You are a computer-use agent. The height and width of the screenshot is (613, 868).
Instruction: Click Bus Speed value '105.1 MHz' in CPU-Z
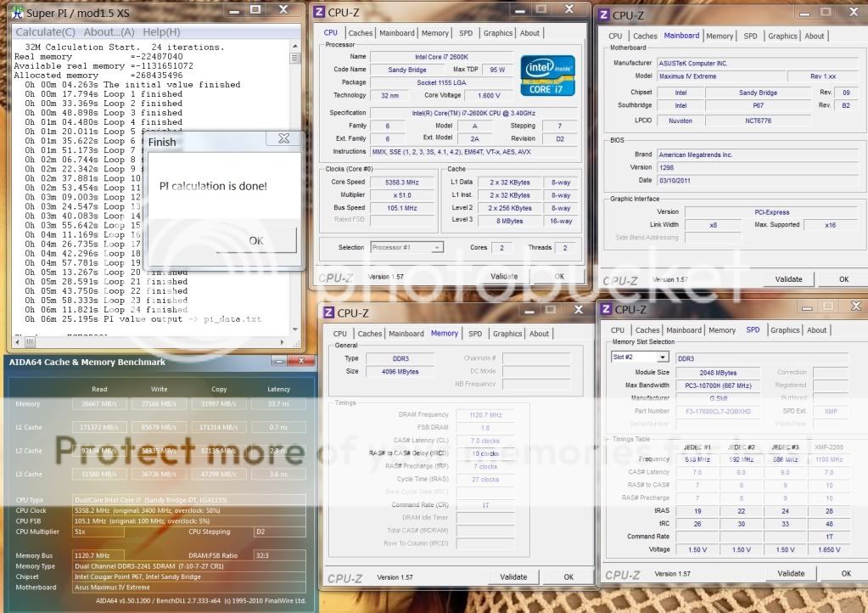coord(402,208)
